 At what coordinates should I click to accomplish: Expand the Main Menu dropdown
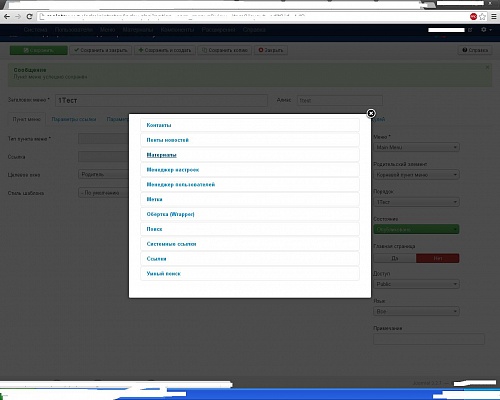[x=416, y=147]
